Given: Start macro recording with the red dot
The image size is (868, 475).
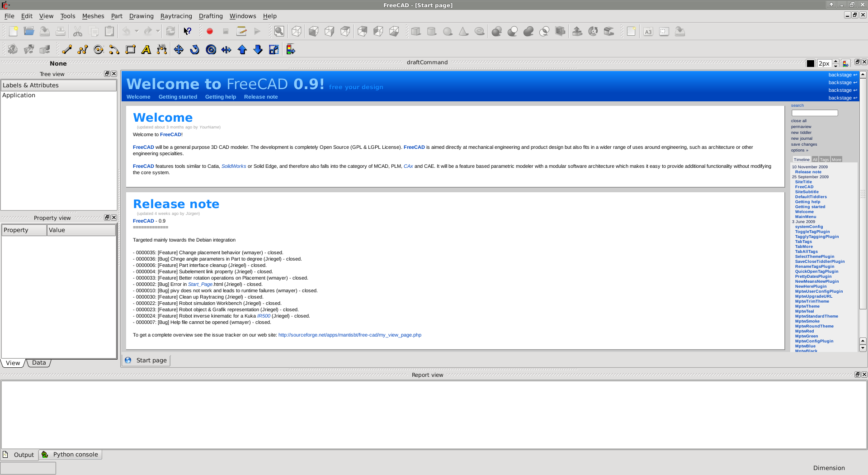Looking at the screenshot, I should 210,31.
